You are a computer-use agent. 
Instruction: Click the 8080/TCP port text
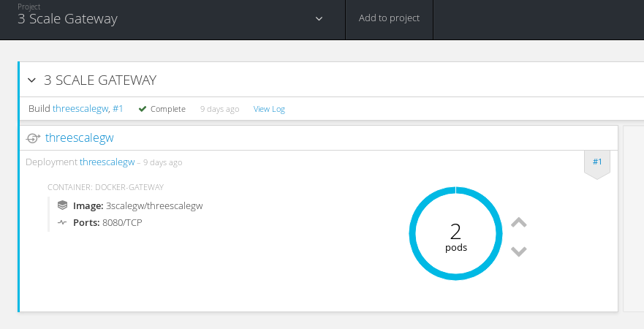[122, 222]
